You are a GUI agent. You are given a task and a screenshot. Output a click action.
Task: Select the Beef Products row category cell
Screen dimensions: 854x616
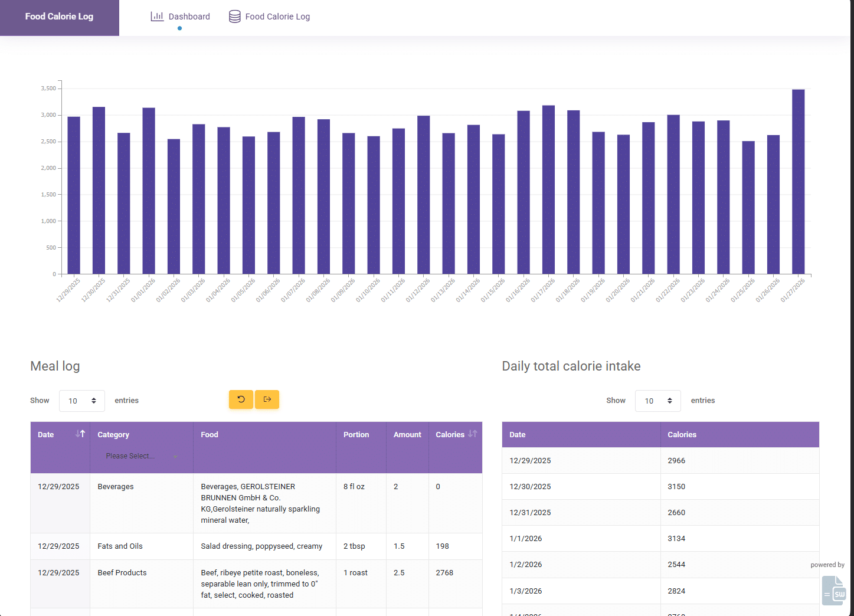pos(122,573)
